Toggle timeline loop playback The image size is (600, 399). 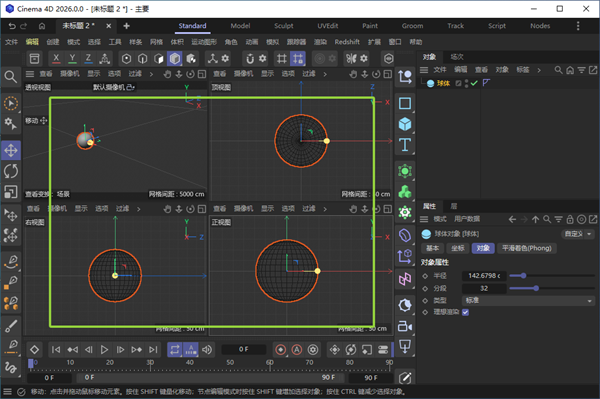point(175,350)
